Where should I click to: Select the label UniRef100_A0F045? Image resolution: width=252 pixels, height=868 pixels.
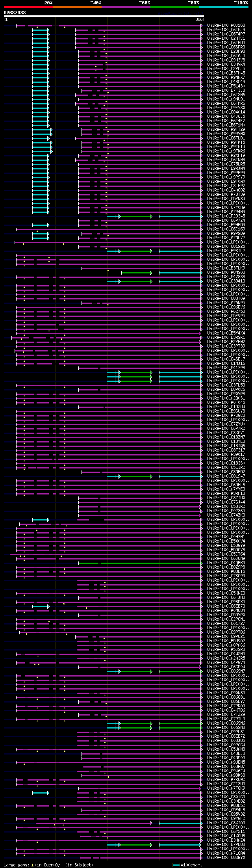[x=226, y=402]
